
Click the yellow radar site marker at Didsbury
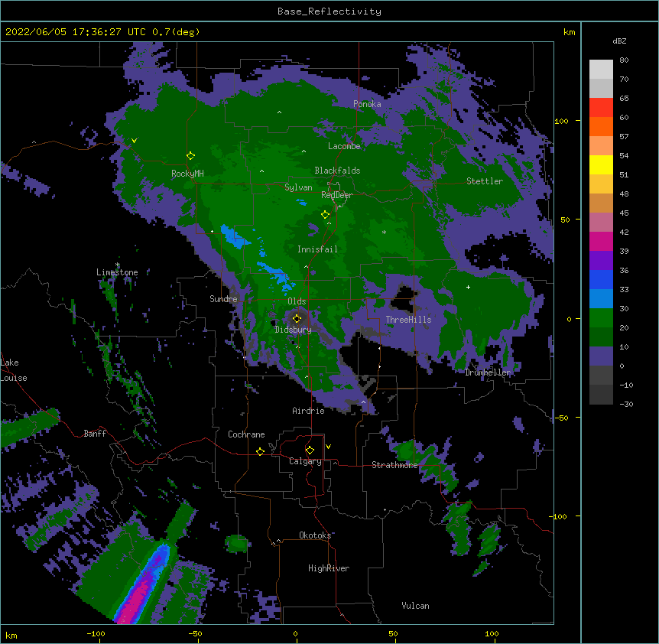(297, 318)
